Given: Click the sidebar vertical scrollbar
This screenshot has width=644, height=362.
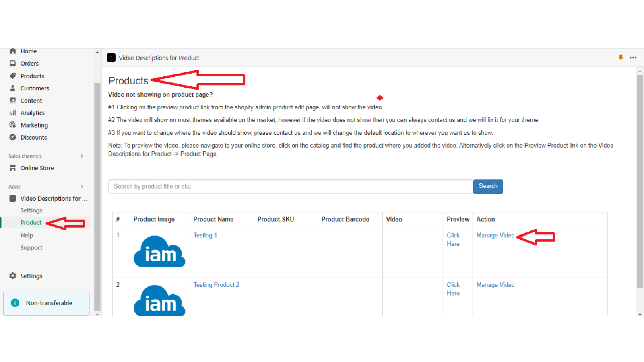Looking at the screenshot, I should pyautogui.click(x=97, y=197).
